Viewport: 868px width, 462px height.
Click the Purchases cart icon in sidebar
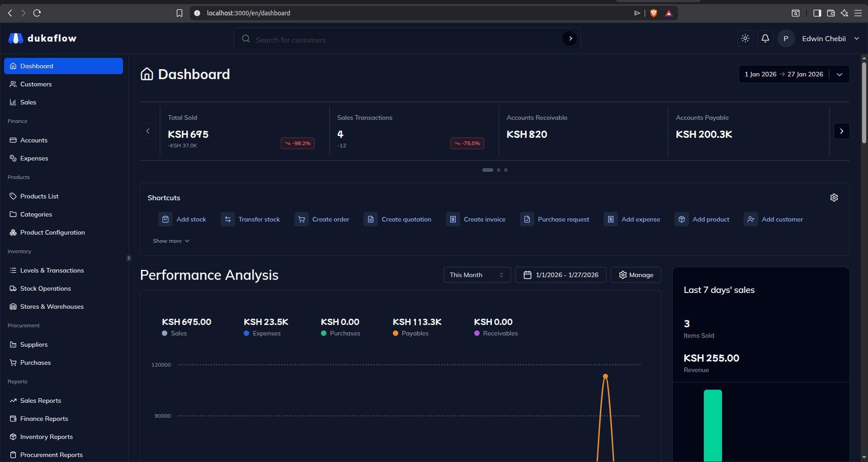click(x=13, y=363)
